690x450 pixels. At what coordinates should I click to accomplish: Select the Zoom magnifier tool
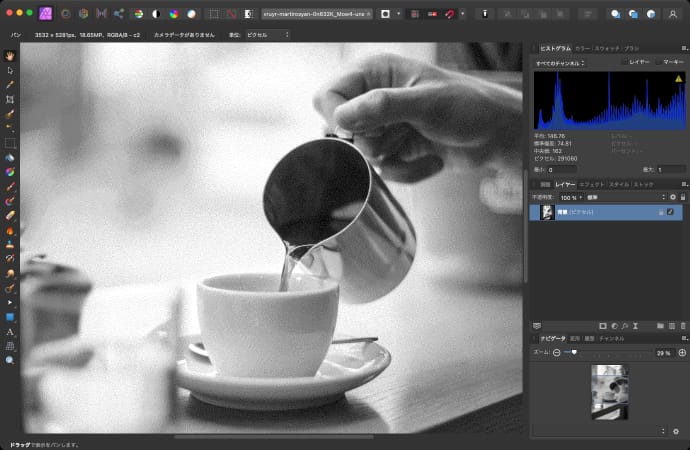10,359
